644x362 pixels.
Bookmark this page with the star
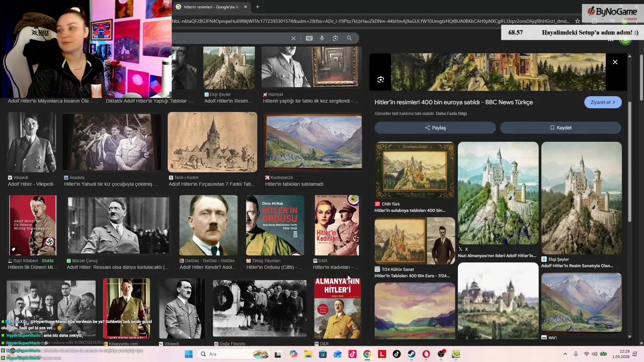click(x=578, y=21)
